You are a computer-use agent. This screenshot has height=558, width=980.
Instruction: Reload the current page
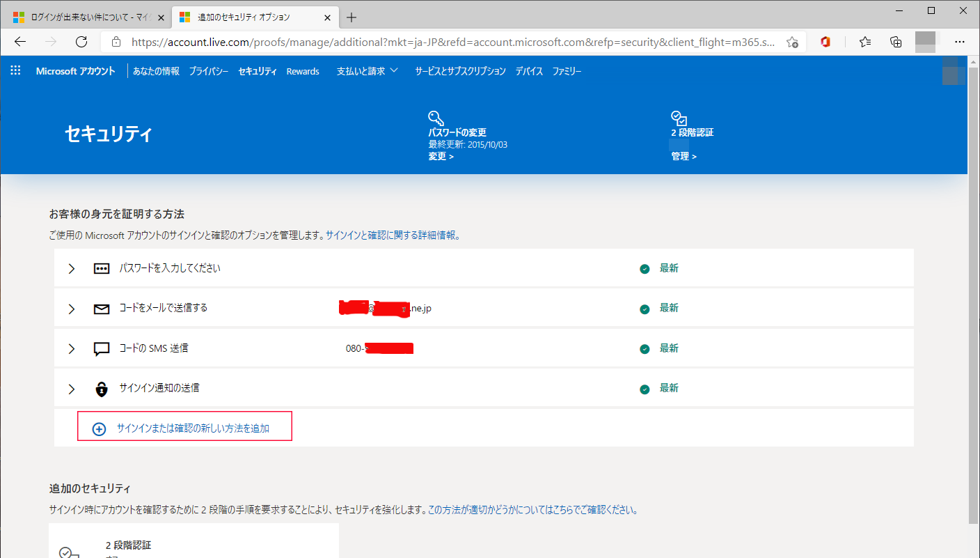(x=81, y=42)
